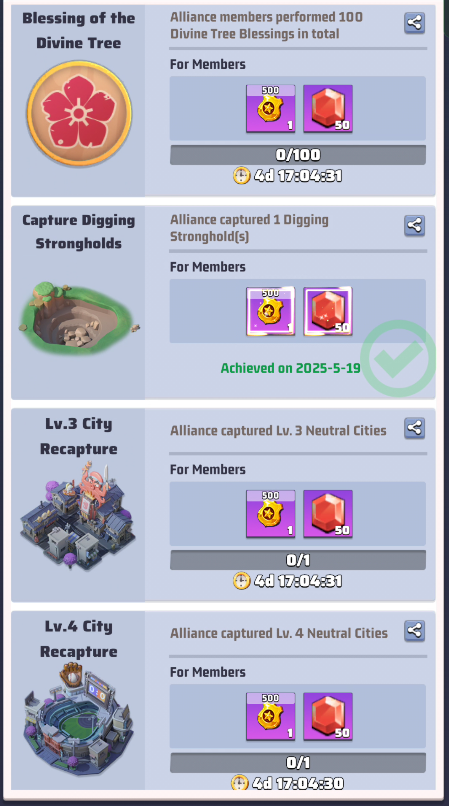The height and width of the screenshot is (806, 449).
Task: Share the Lv.4 City Recapture achievement
Action: [x=415, y=630]
